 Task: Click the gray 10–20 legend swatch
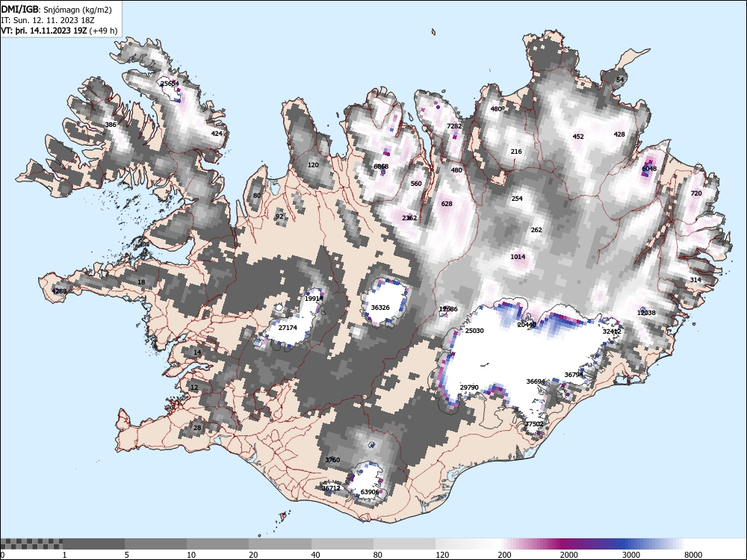[x=217, y=544]
